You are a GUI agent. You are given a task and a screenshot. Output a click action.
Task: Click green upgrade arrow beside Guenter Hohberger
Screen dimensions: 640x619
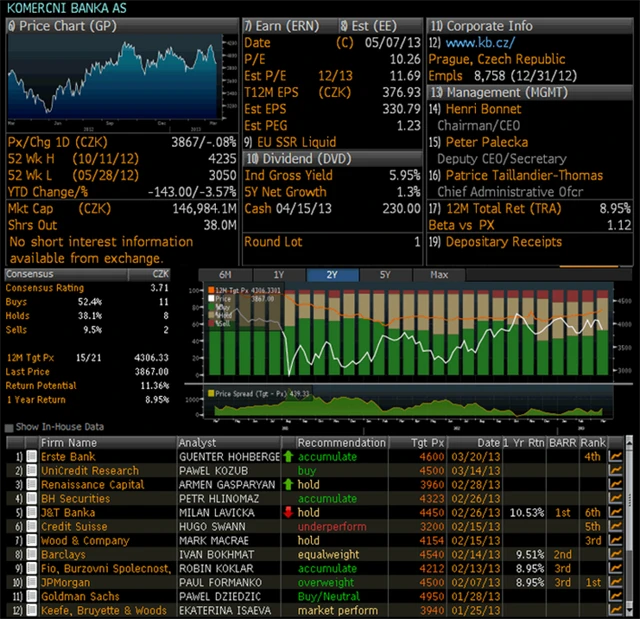coord(289,457)
